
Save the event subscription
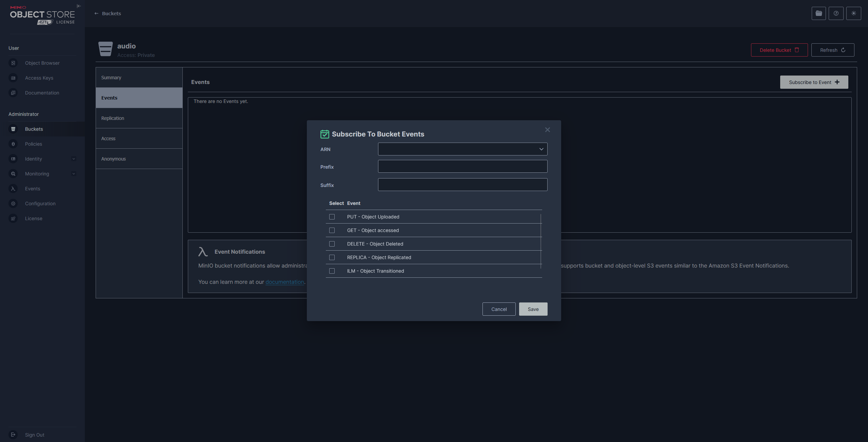[x=533, y=309]
